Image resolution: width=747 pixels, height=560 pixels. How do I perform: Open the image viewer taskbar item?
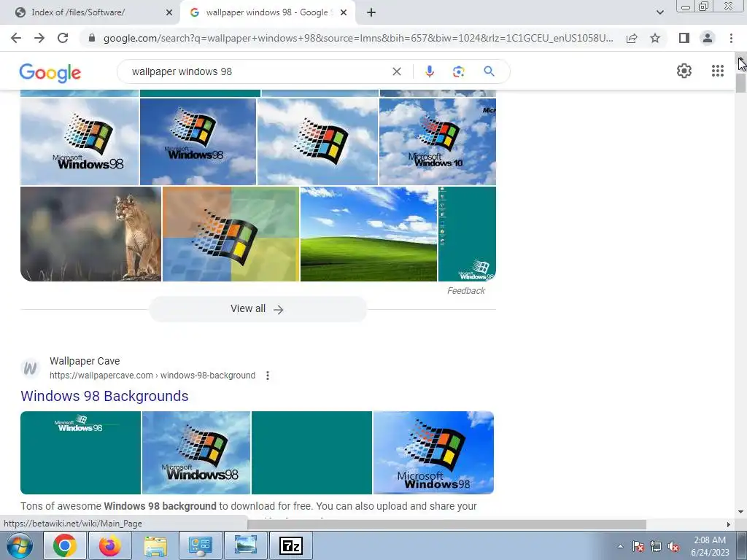pyautogui.click(x=246, y=545)
